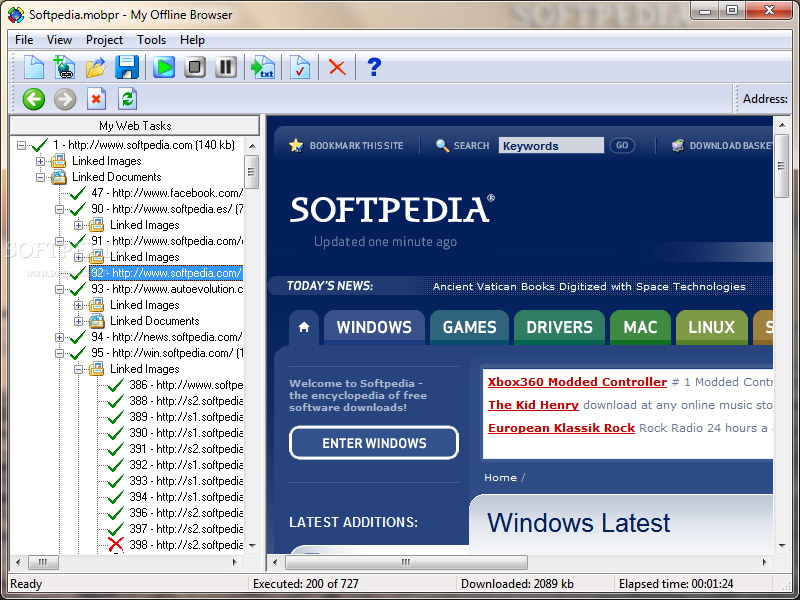This screenshot has height=600, width=800.
Task: Switch to the LINUX tab
Action: 712,327
